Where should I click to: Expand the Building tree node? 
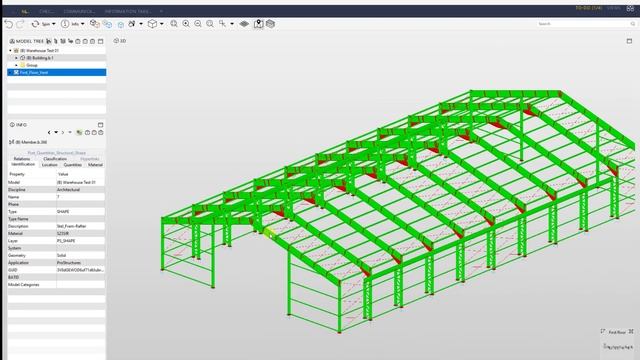(16, 58)
